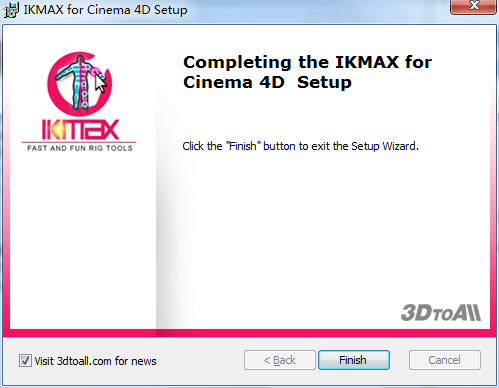Click the human figure inside the logo circle
The height and width of the screenshot is (388, 499).
[x=78, y=83]
